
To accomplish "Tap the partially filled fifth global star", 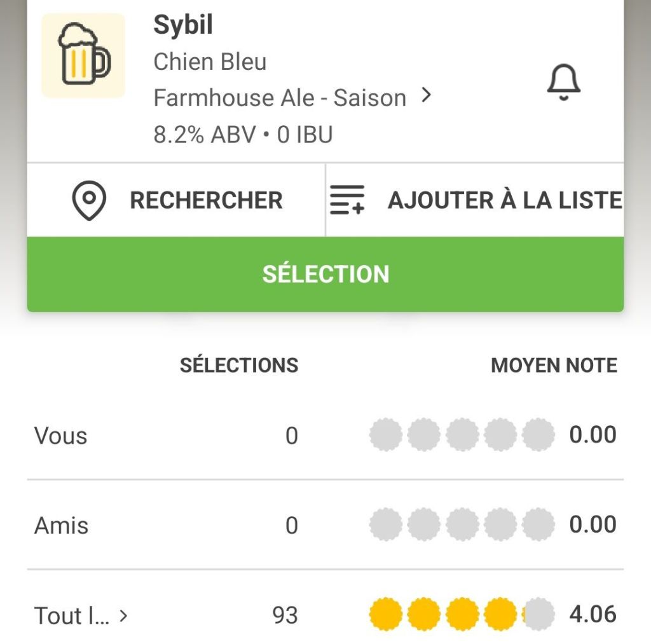I will [x=538, y=615].
